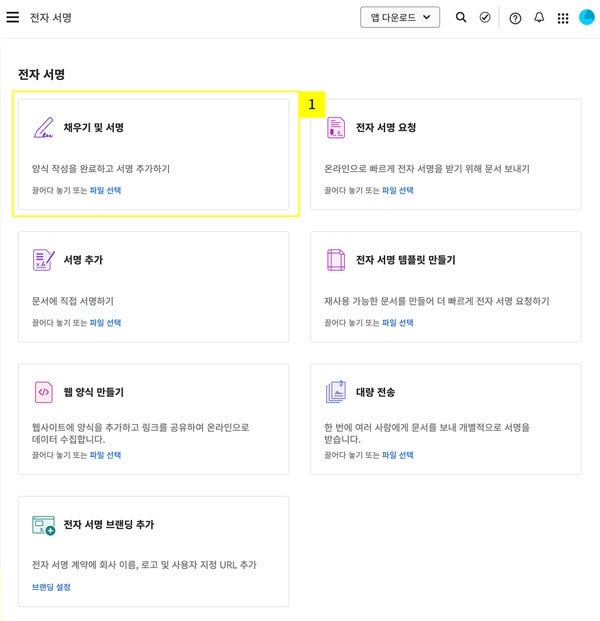
Task: Click description 웹사이트에 양식을 추가하고 링크를 공유하여
Action: pos(141,433)
